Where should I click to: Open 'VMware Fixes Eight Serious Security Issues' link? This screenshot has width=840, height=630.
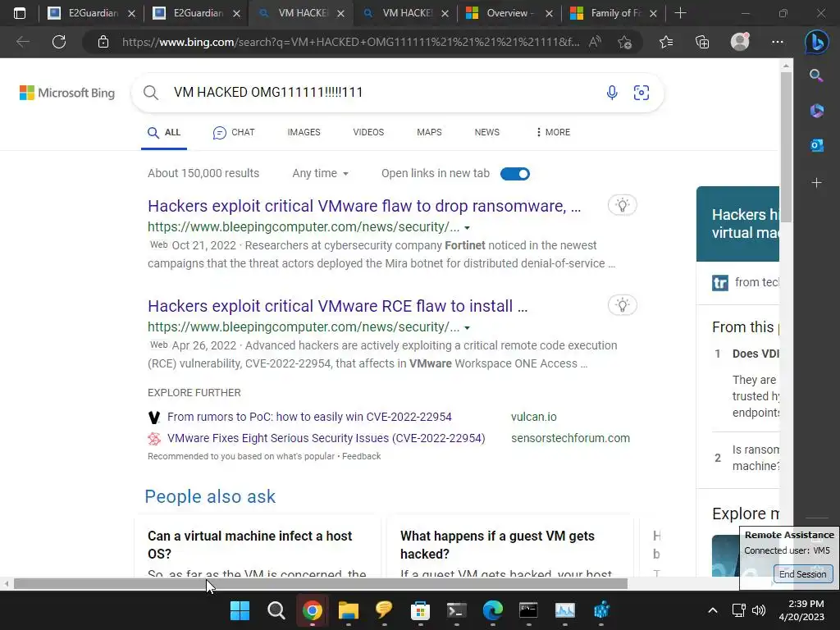326,438
